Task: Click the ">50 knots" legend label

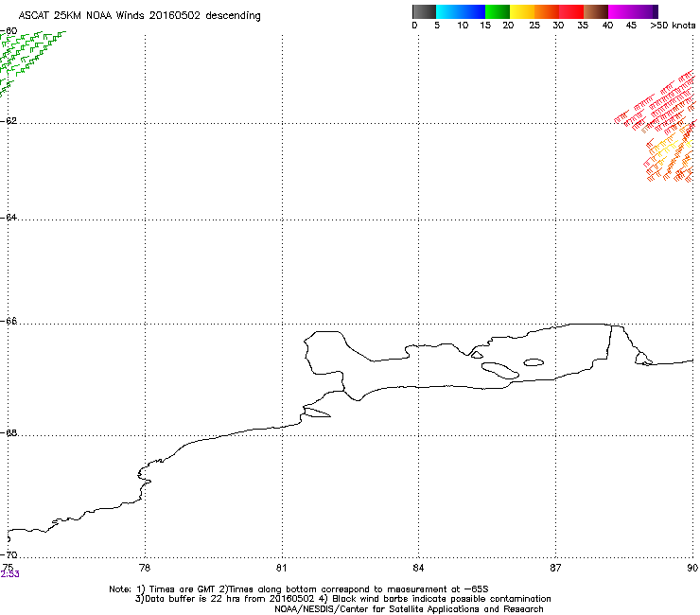Action: [x=673, y=26]
